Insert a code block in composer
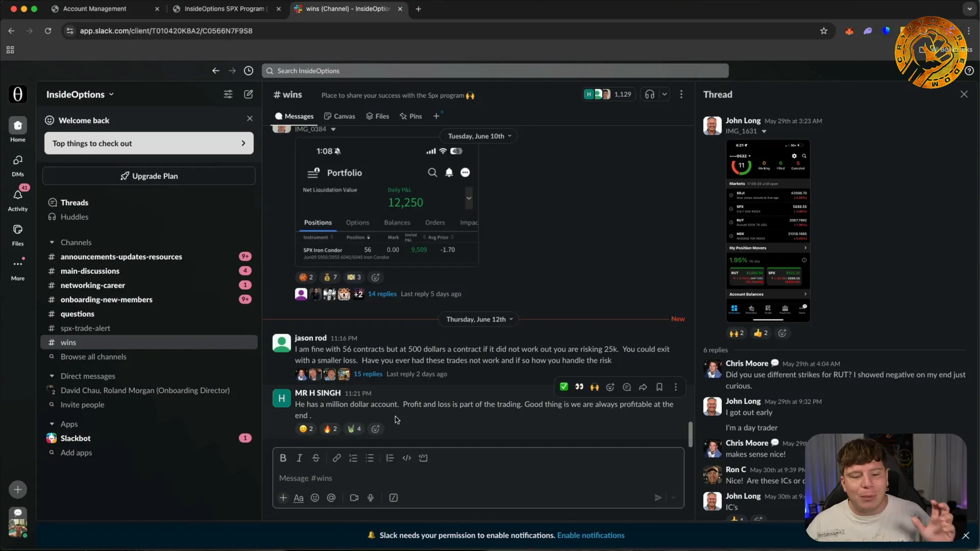 point(423,458)
